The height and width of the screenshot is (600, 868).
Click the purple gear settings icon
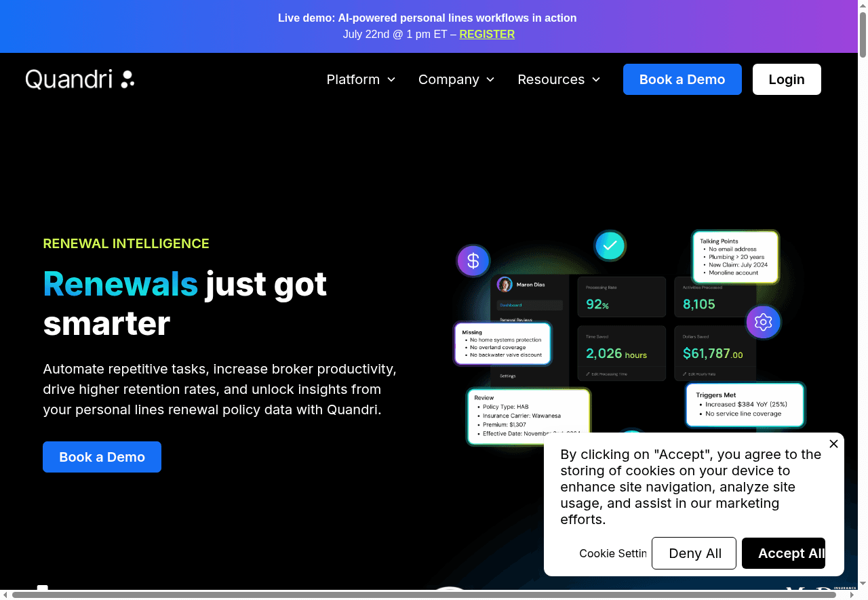pyautogui.click(x=764, y=322)
